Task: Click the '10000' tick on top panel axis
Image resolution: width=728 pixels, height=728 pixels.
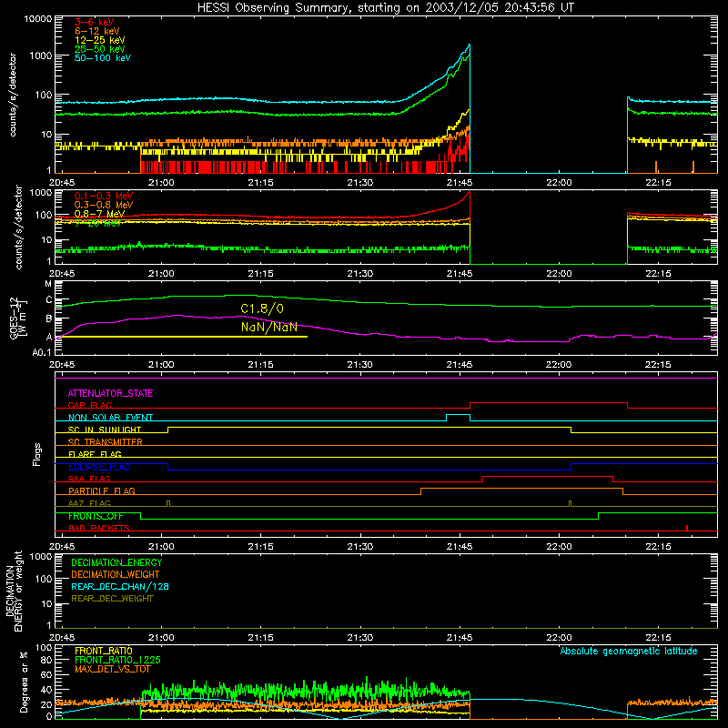Action: (38, 19)
